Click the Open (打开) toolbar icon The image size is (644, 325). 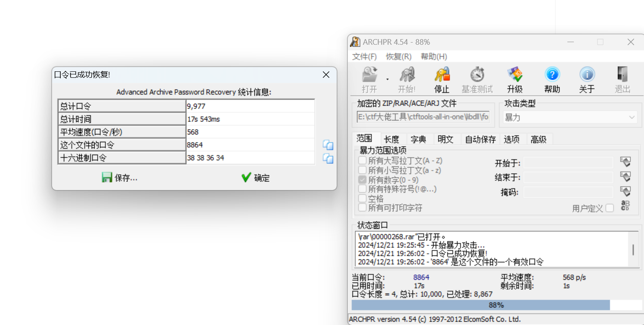369,75
